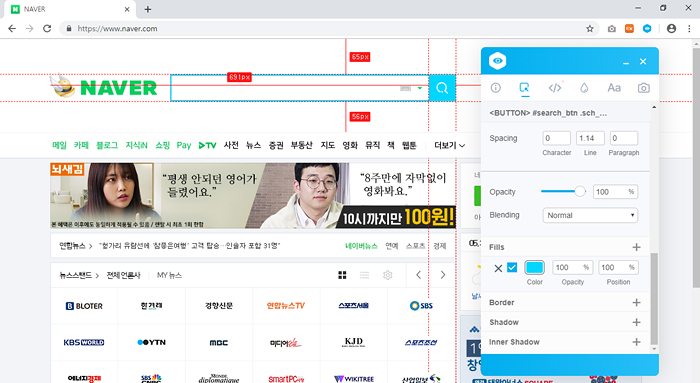Image resolution: width=700 pixels, height=383 pixels.
Task: Add a Shadow with the plus
Action: 637,322
